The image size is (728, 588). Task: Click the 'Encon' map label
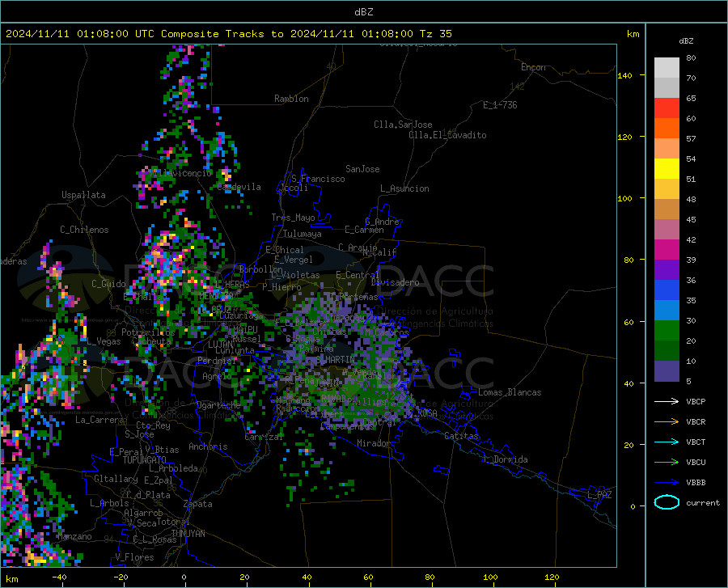coord(533,67)
